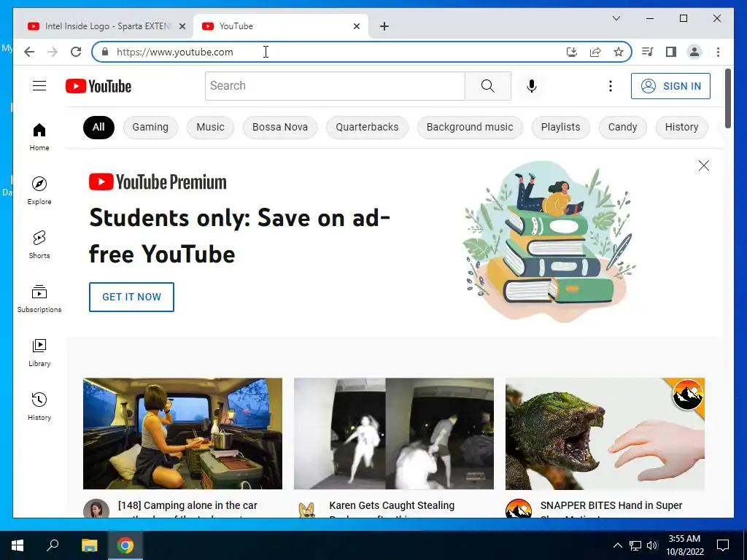Open SNAPPER BITES channel avatar

pyautogui.click(x=519, y=508)
